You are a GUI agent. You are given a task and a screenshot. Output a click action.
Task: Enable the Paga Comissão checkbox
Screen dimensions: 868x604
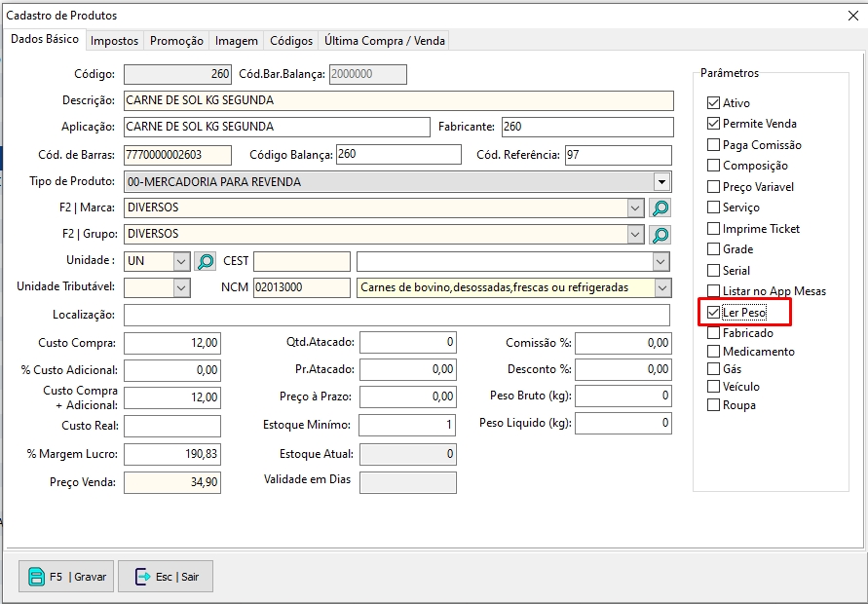click(x=714, y=145)
